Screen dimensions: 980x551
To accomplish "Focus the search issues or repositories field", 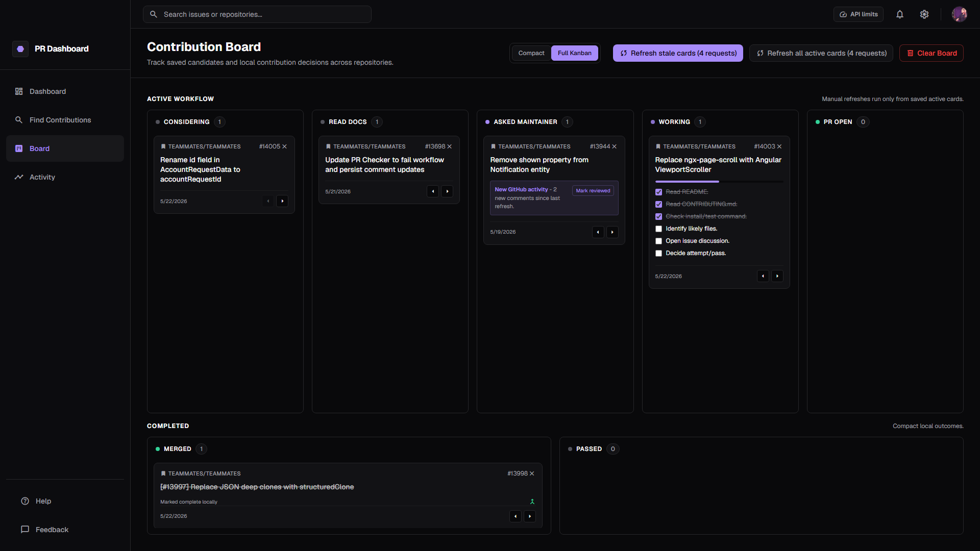I will click(x=257, y=14).
